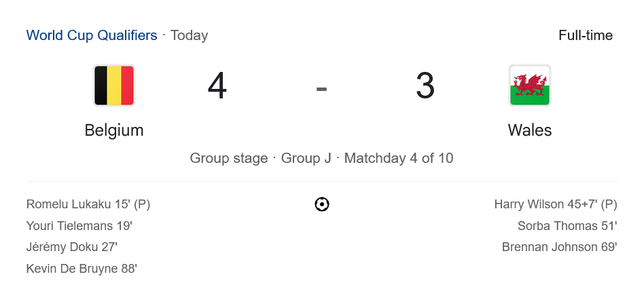Image resolution: width=644 pixels, height=285 pixels.
Task: Click the Today date label
Action: tap(189, 35)
